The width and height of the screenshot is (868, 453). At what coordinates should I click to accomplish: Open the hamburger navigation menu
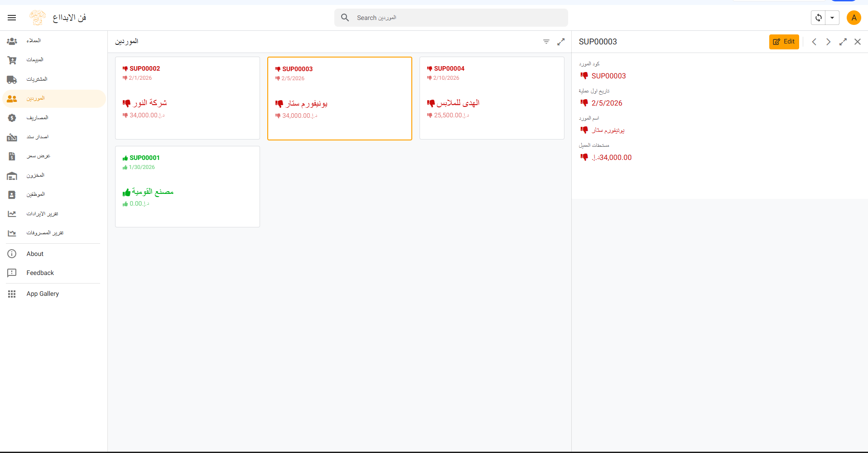(12, 18)
